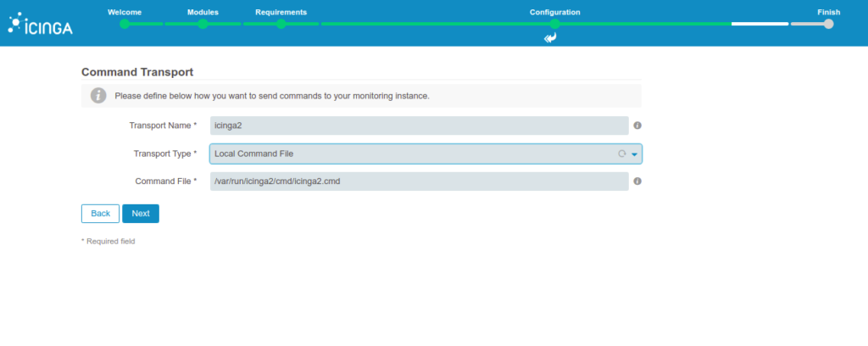Click the 'Please define below' info message
The height and width of the screenshot is (346, 868).
[272, 96]
